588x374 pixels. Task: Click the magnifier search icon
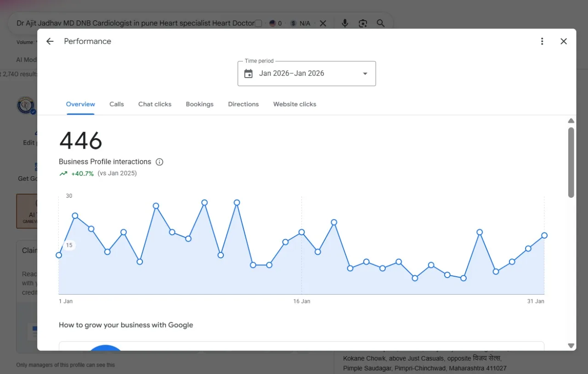coord(380,23)
